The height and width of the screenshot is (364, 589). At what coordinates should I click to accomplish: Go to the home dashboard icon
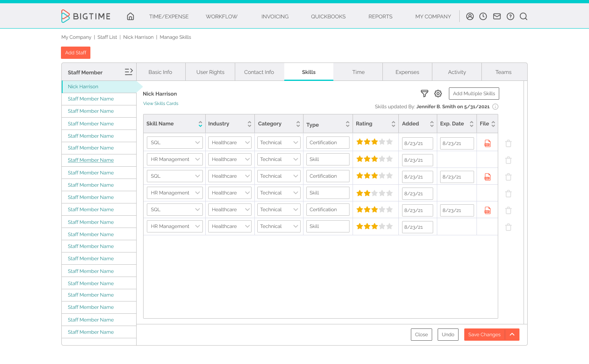pos(130,16)
